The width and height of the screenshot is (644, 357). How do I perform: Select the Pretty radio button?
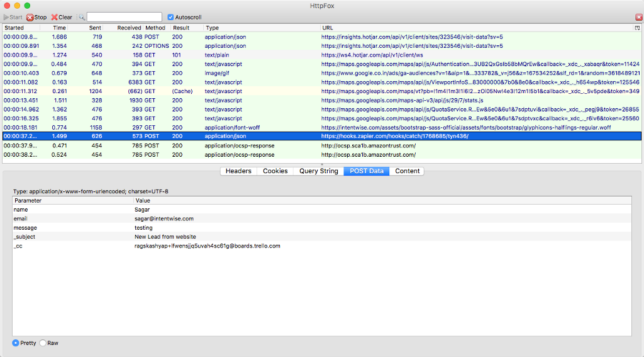(x=16, y=343)
